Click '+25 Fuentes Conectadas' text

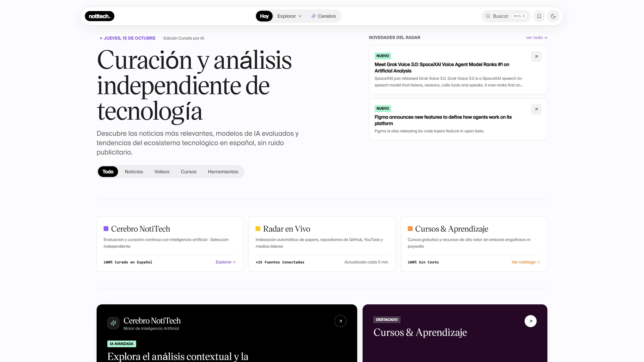click(280, 262)
